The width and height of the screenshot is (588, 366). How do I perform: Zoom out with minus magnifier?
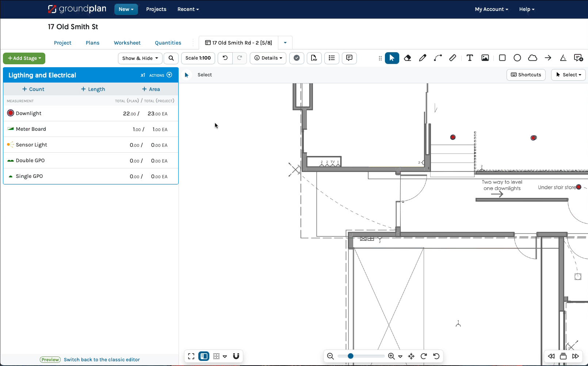[x=331, y=356]
